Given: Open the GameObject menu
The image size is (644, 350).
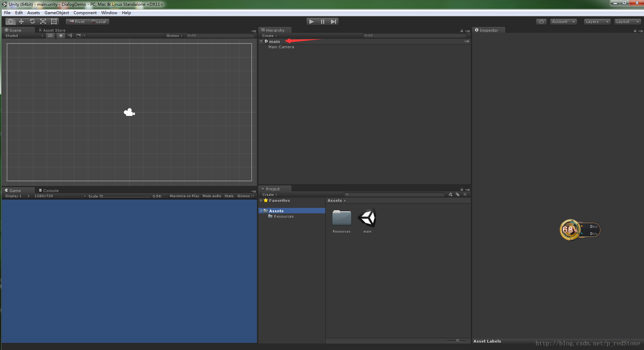Looking at the screenshot, I should 56,13.
